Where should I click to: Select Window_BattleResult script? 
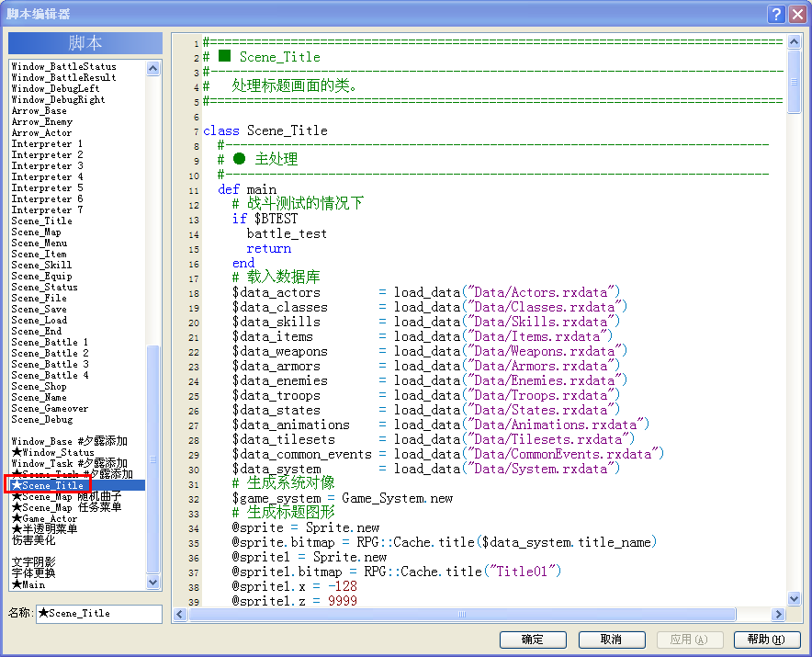coord(63,77)
